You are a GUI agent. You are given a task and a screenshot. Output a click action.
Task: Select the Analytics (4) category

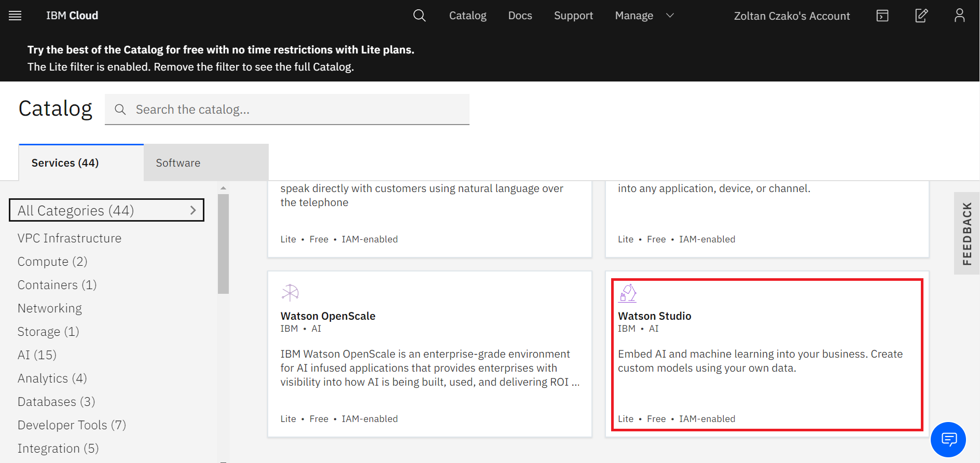click(52, 378)
